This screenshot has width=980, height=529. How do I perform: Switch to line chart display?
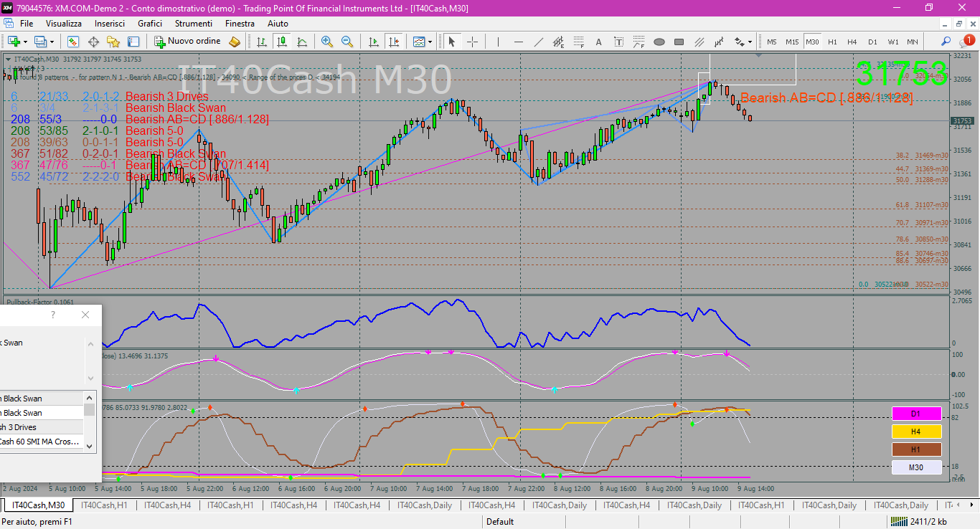[x=302, y=42]
